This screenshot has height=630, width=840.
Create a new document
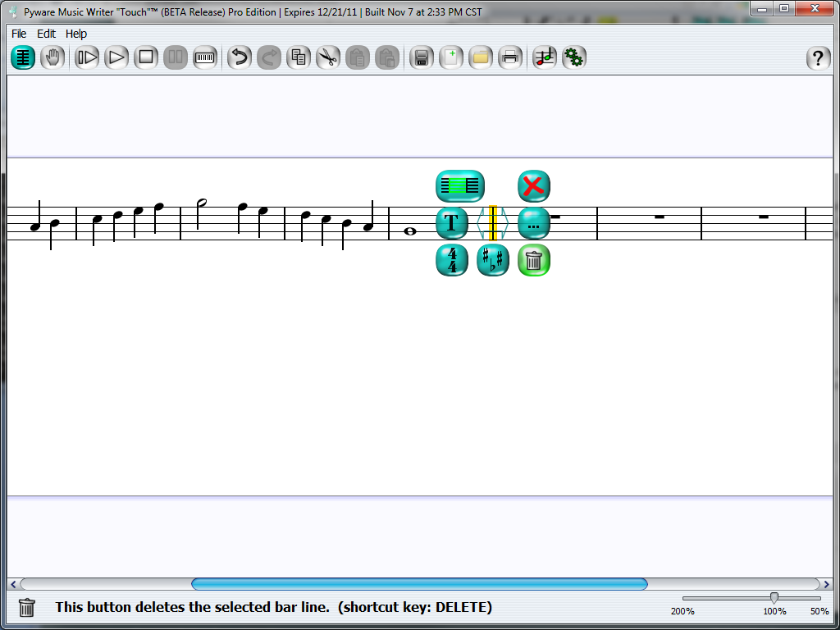click(451, 57)
